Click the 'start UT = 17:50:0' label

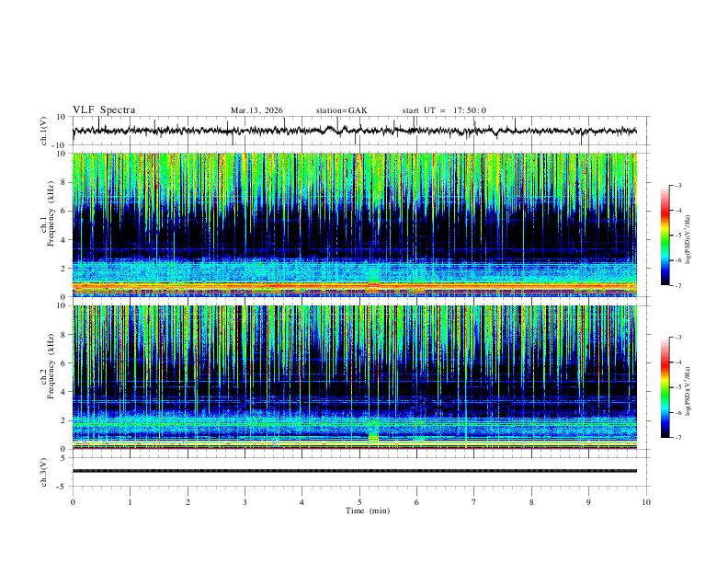point(444,110)
